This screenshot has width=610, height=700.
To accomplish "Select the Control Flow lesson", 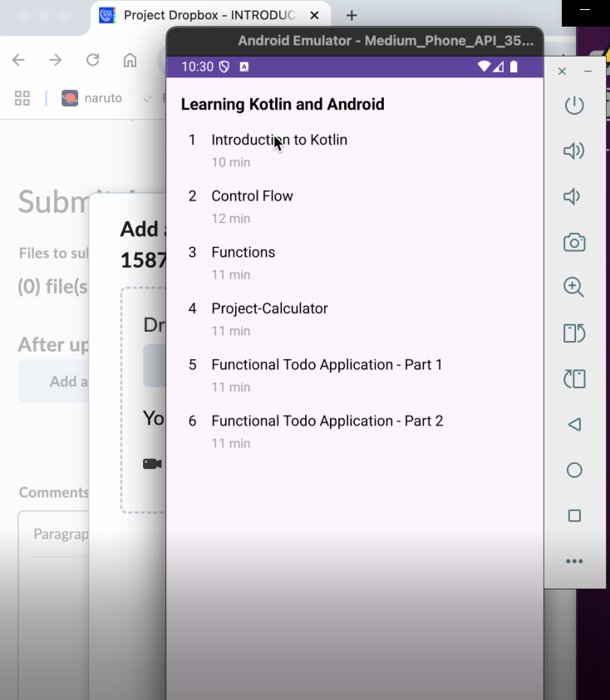I will pos(252,196).
